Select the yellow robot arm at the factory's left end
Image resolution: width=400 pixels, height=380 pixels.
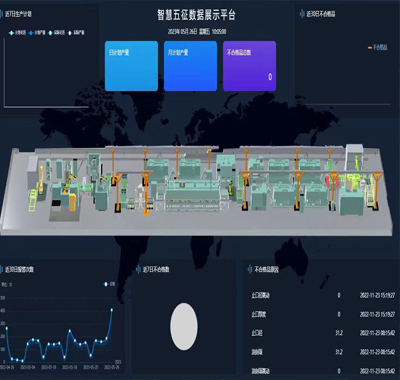click(x=41, y=180)
